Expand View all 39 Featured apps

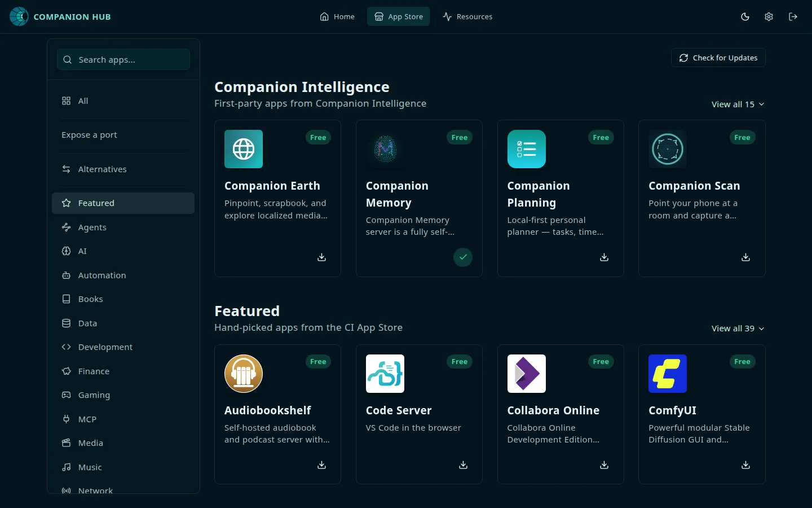tap(738, 329)
